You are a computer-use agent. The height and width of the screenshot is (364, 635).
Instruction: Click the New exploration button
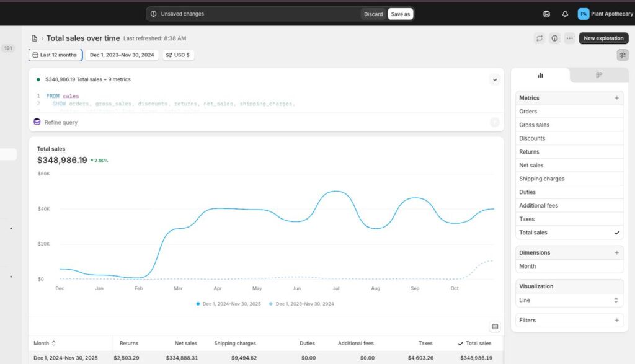click(x=603, y=38)
